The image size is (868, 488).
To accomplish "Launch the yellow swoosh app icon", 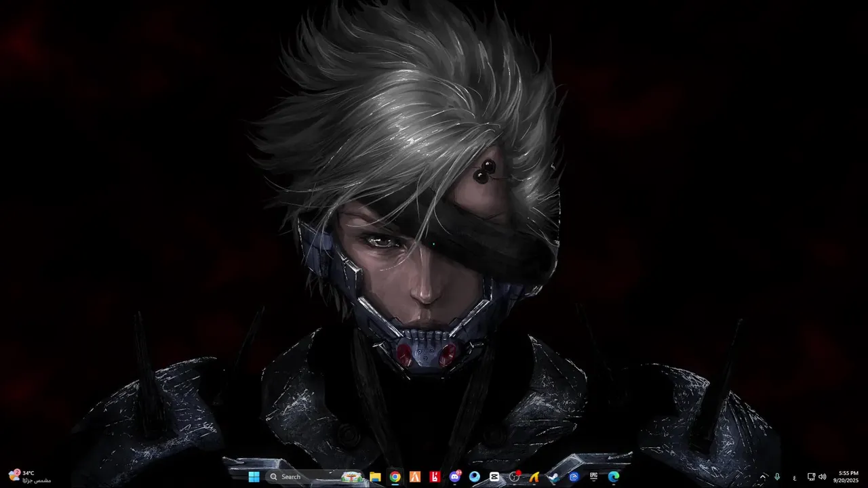I will point(534,476).
